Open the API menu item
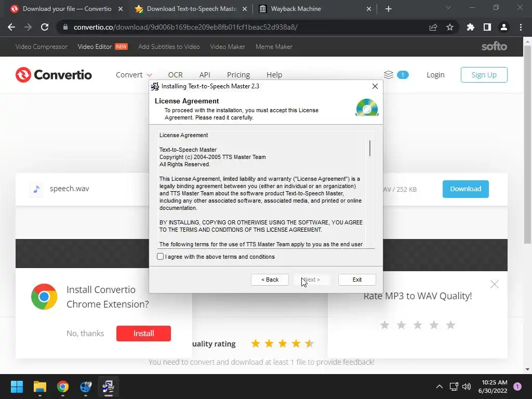532x399 pixels. pyautogui.click(x=205, y=75)
